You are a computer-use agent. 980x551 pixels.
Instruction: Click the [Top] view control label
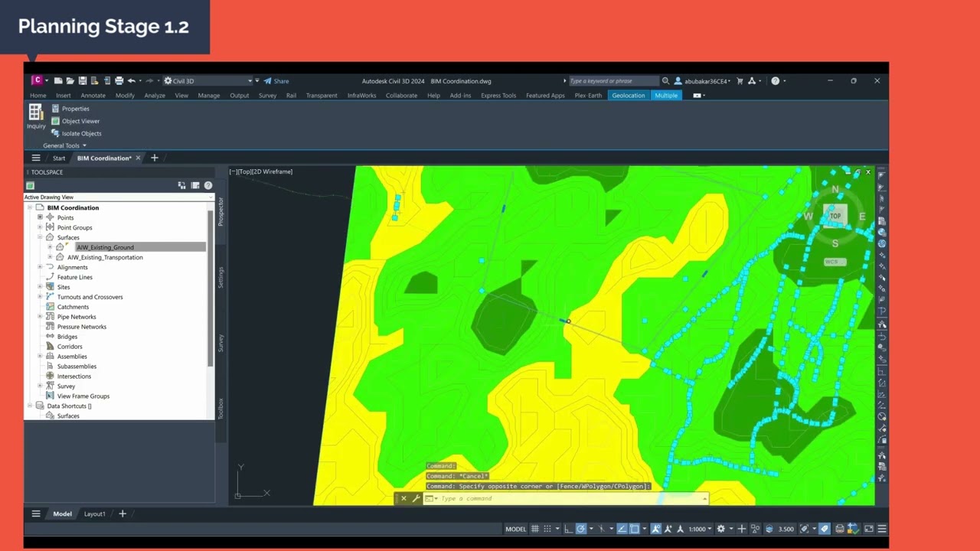tap(245, 171)
